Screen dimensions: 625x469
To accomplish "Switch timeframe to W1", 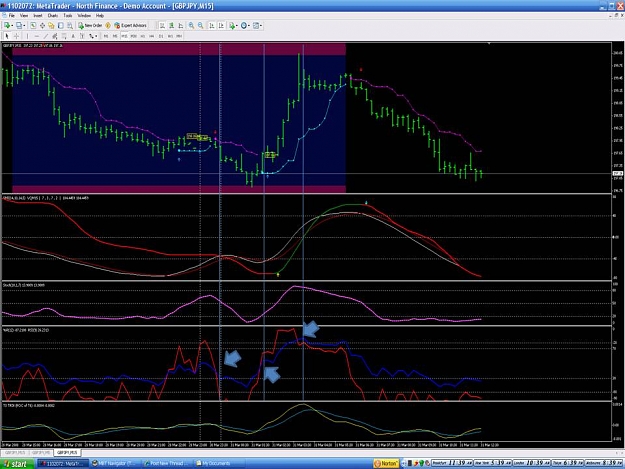I will click(170, 36).
